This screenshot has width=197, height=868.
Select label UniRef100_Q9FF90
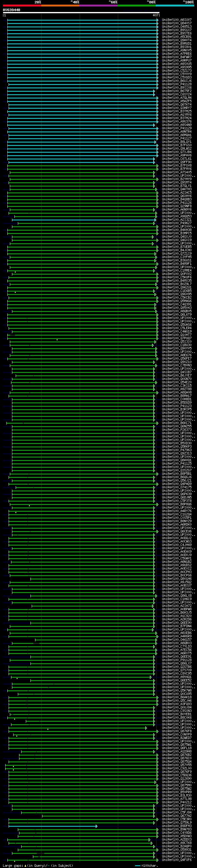point(176,162)
